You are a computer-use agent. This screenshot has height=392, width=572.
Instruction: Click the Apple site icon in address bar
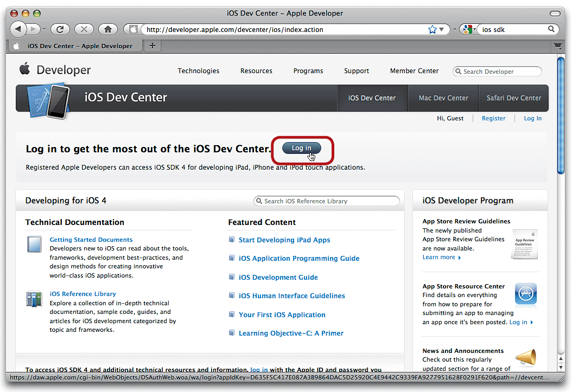(x=134, y=29)
